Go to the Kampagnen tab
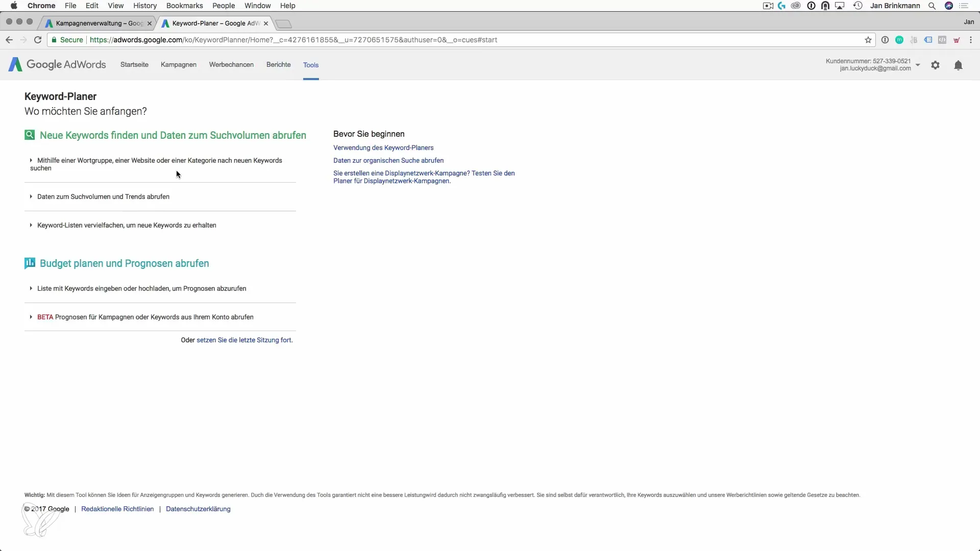Viewport: 980px width, 551px height. pos(178,65)
